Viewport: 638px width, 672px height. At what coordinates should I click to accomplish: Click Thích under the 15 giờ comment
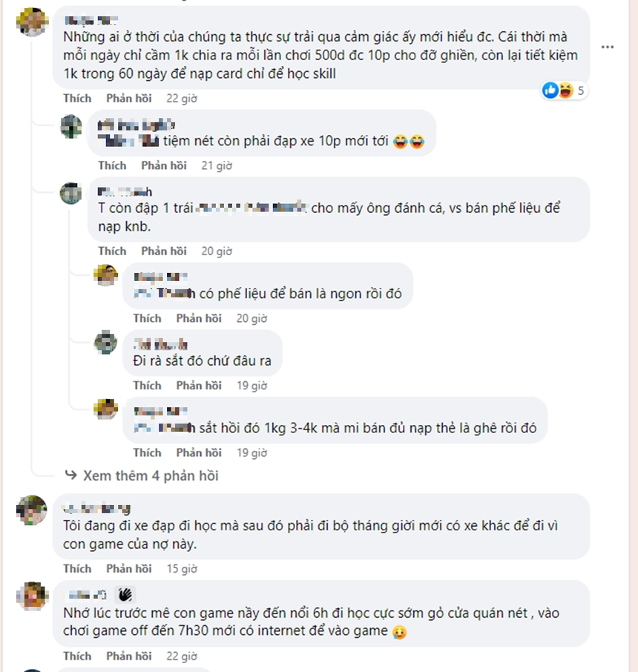click(x=77, y=569)
